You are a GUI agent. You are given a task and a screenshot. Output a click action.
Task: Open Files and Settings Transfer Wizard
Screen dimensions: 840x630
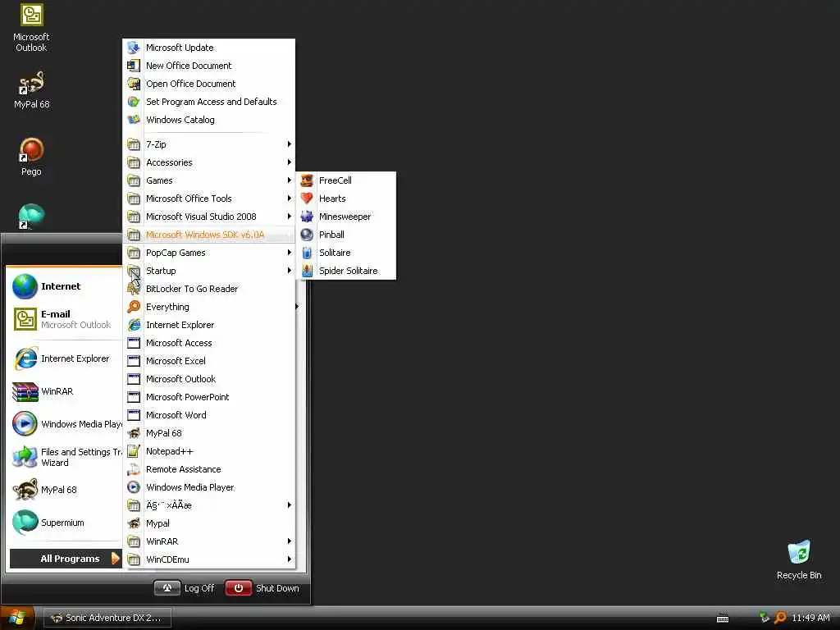(64, 457)
